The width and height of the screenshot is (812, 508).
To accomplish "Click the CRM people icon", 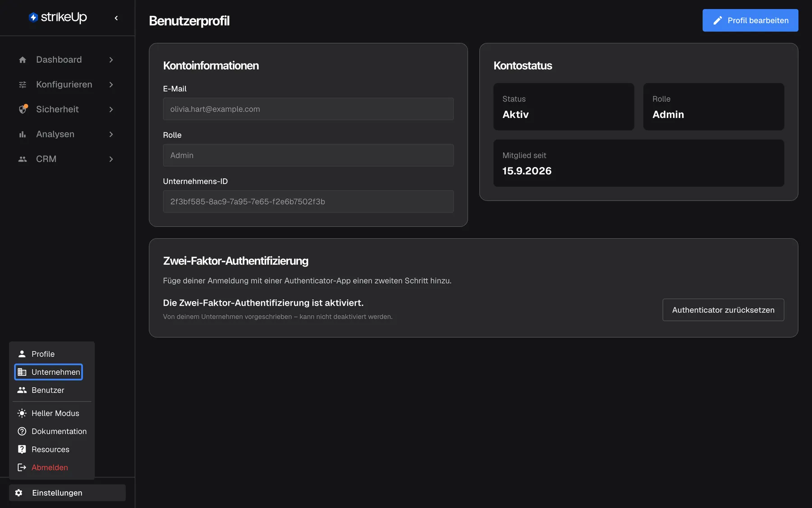I will [x=23, y=159].
